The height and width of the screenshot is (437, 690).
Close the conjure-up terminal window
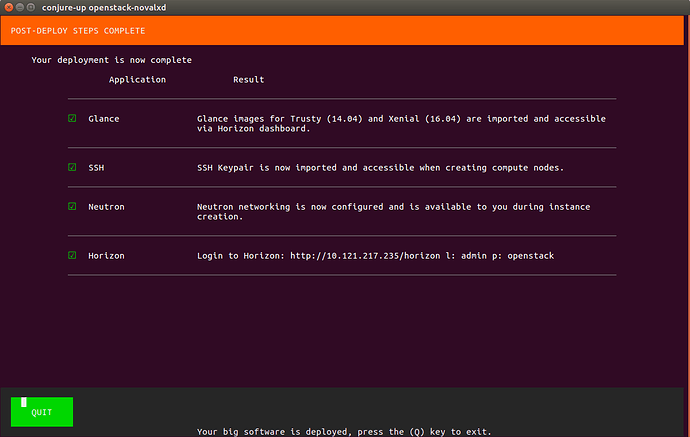[9, 7]
